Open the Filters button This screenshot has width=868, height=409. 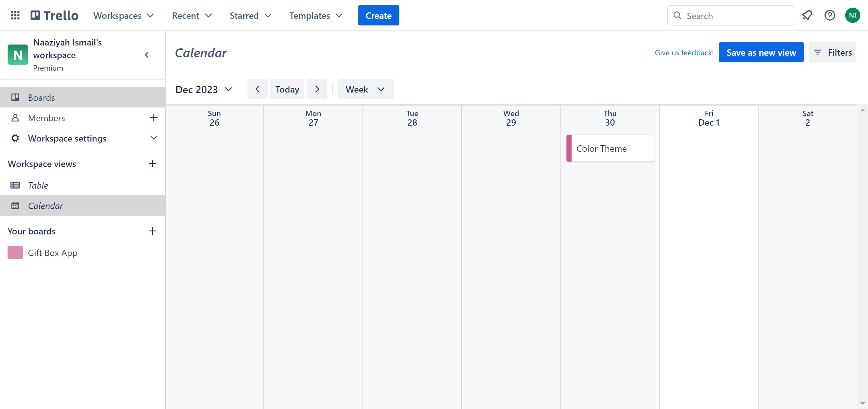(832, 52)
